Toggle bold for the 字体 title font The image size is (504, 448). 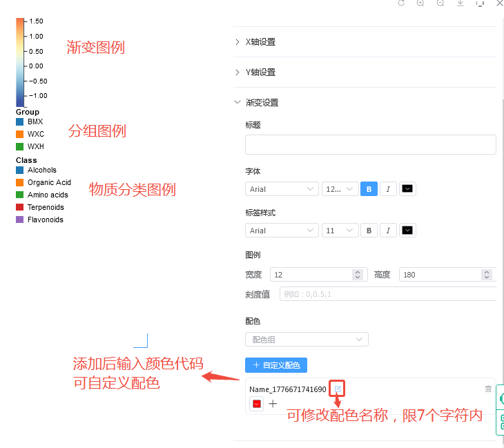[x=369, y=189]
